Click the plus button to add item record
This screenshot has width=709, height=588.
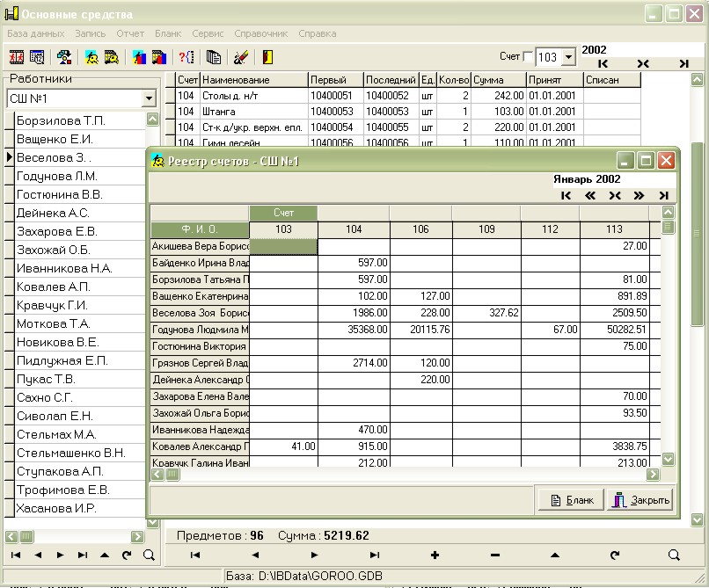point(435,555)
